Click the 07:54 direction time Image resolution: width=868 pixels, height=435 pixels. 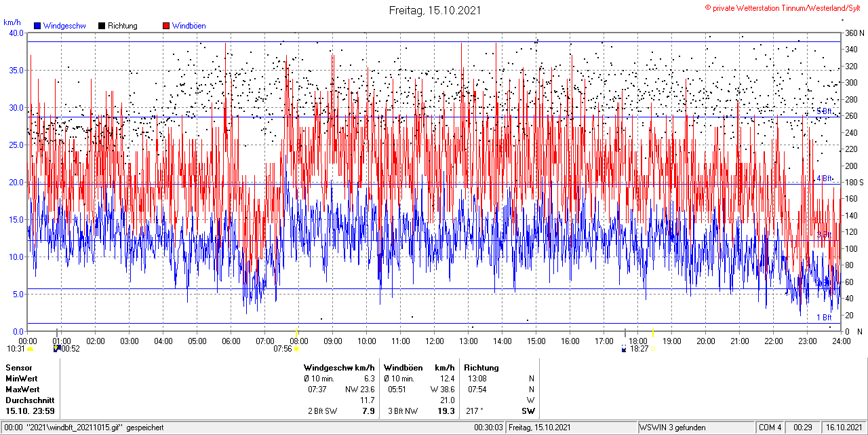(x=477, y=389)
